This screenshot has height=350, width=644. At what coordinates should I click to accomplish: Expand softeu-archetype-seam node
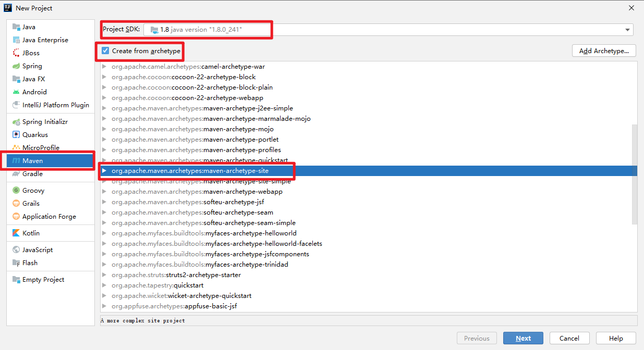pyautogui.click(x=104, y=213)
